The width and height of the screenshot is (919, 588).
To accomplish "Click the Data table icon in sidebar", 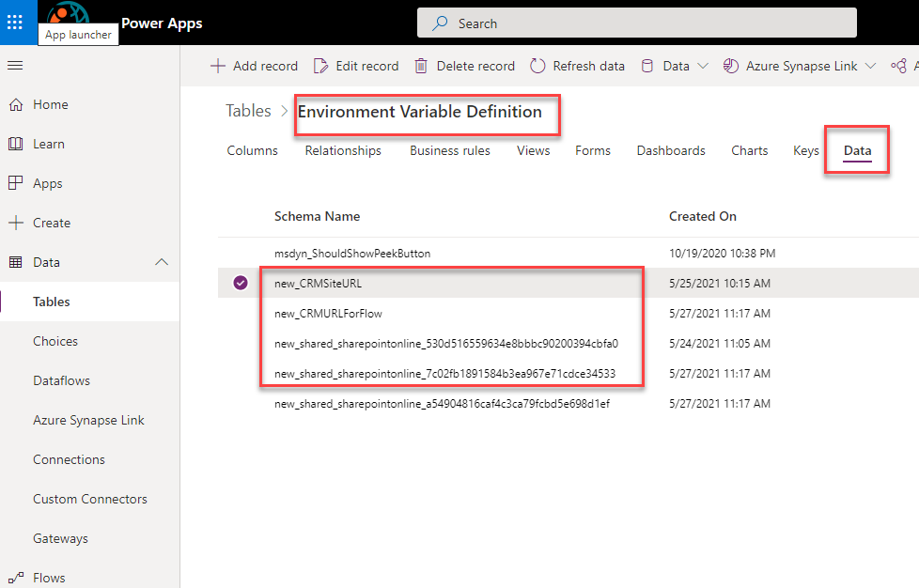I will [x=16, y=262].
